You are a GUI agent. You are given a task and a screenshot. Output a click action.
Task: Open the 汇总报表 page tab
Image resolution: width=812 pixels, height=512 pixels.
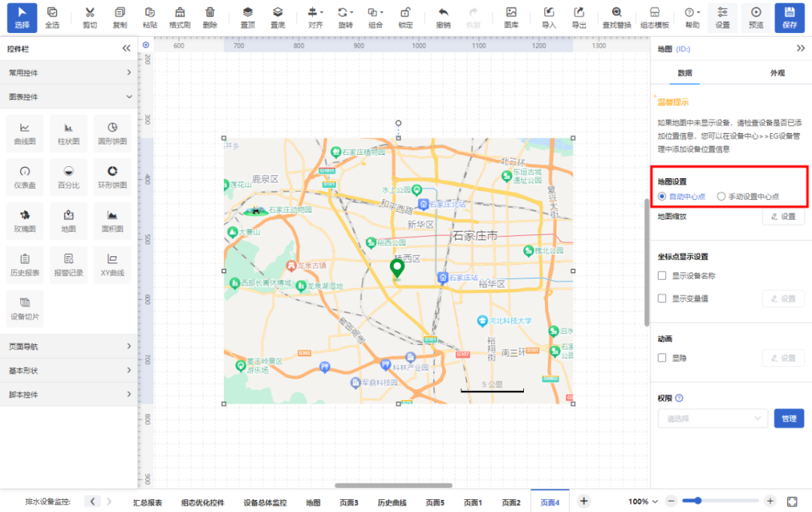(x=147, y=503)
